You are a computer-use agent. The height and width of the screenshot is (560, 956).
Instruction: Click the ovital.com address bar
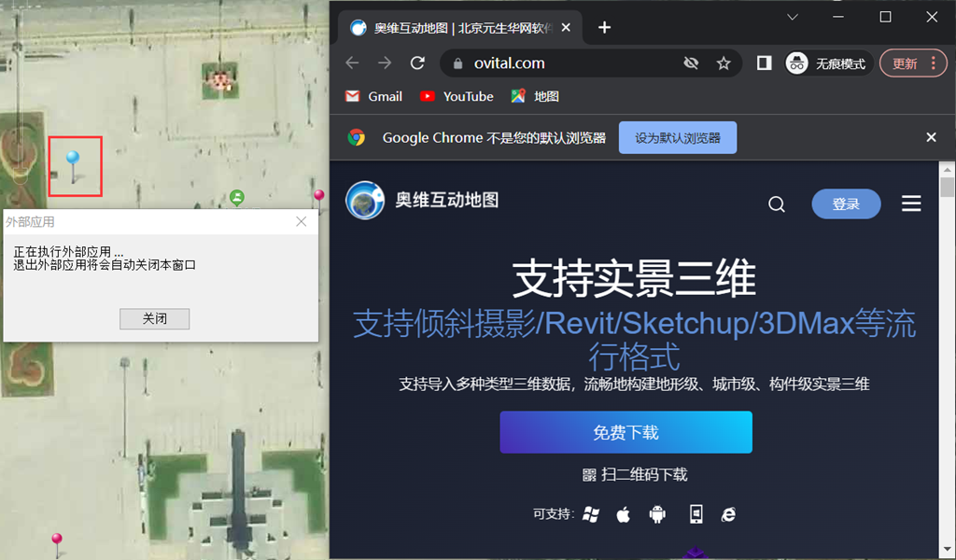tap(560, 63)
